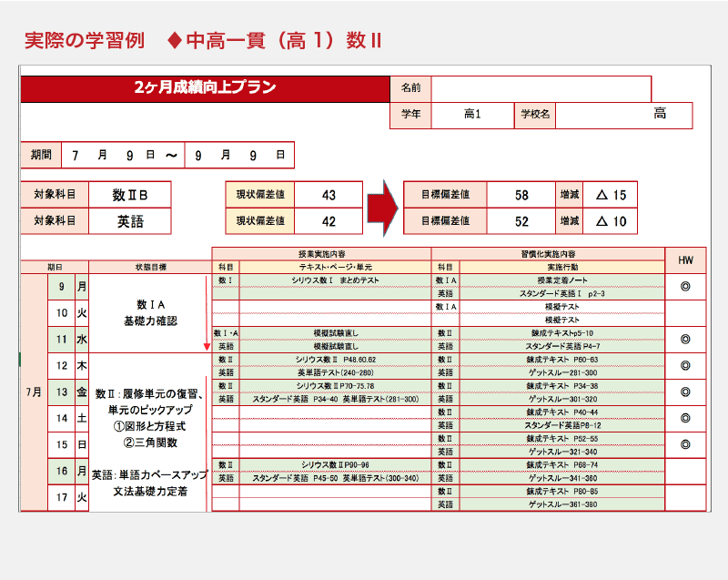Select ゲットスルー341-360 action cell
This screenshot has width=728, height=580.
coord(562,478)
